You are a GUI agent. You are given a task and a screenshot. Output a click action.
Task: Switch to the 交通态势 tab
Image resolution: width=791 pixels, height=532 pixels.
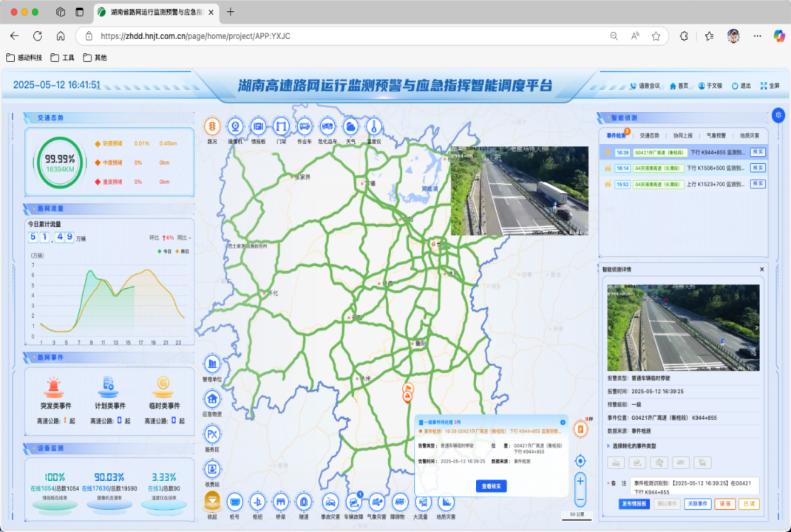click(x=650, y=136)
